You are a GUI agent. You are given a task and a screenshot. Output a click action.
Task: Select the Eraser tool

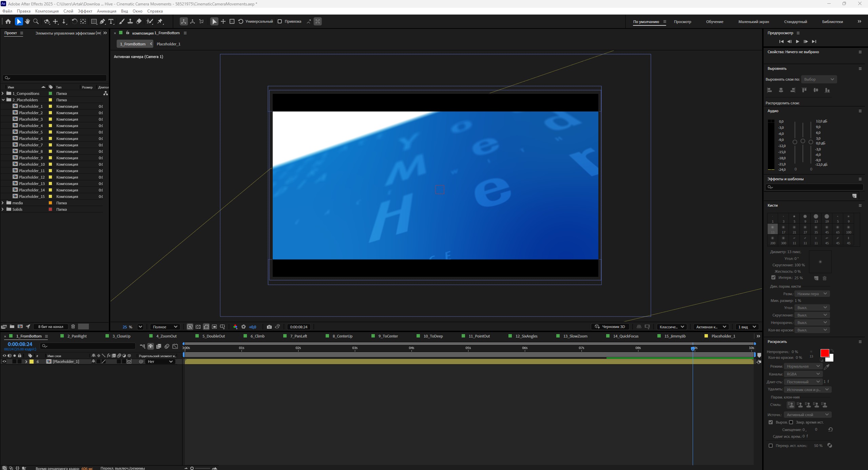click(139, 21)
